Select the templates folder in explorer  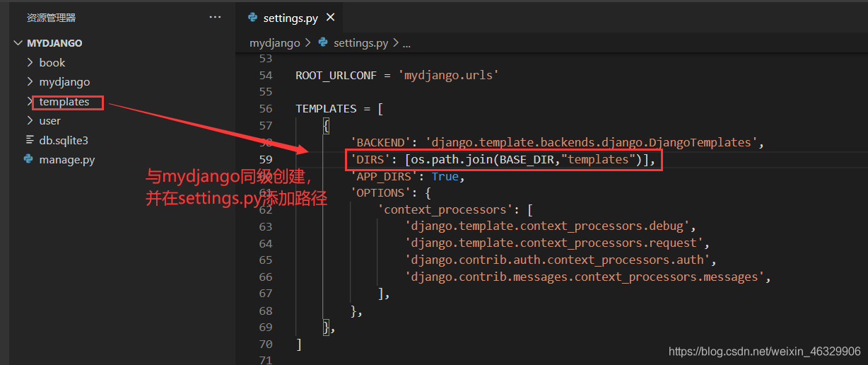click(64, 101)
